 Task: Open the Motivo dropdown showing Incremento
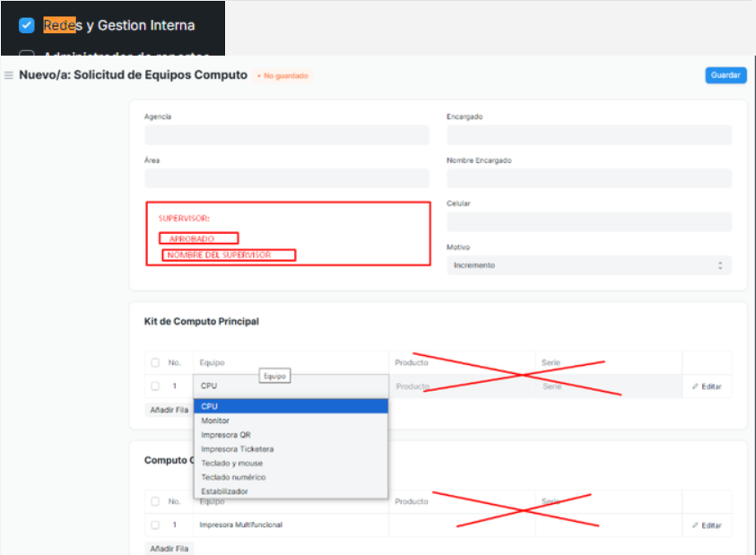(588, 265)
